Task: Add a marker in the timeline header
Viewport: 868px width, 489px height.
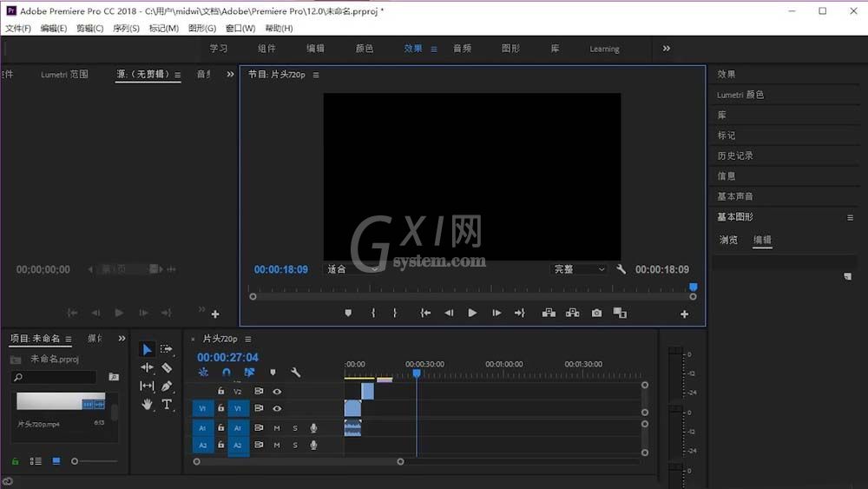Action: pyautogui.click(x=273, y=372)
